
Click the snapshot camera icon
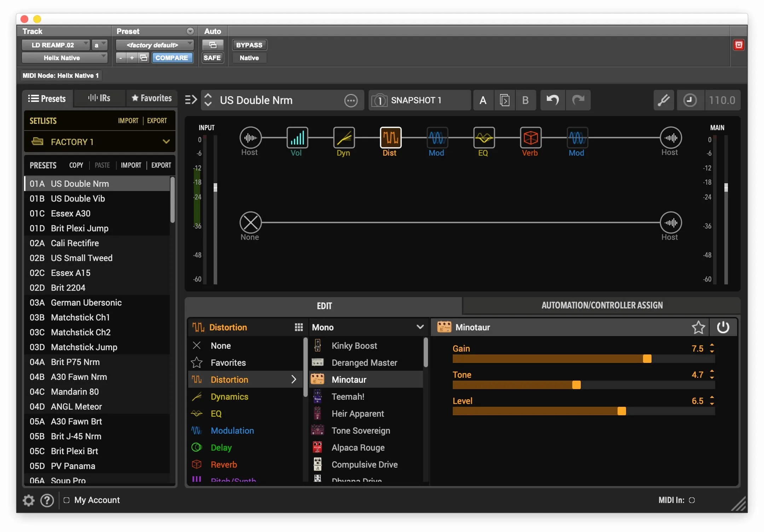pos(379,100)
